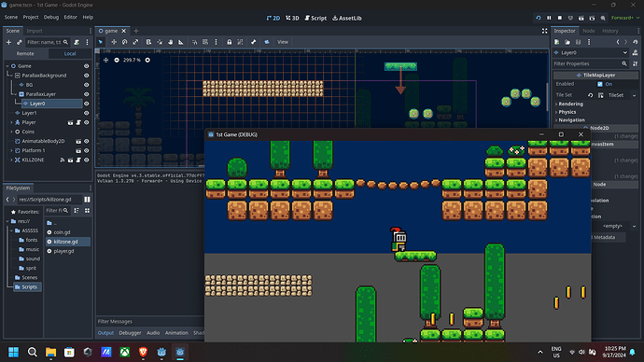Image resolution: width=644 pixels, height=362 pixels.
Task: Open the Forward+ renderer dropdown
Action: click(x=624, y=18)
